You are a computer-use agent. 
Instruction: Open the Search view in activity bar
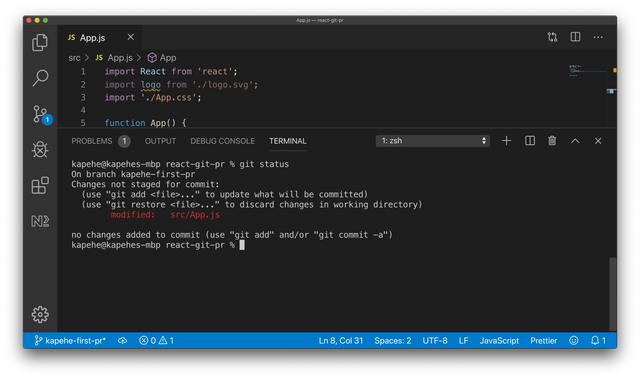point(40,78)
